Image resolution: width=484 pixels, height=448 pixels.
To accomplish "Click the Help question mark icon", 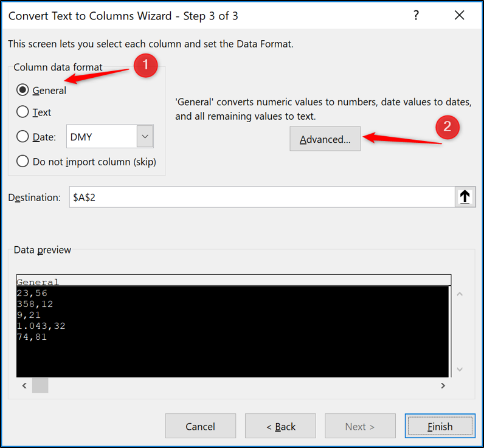I will (x=416, y=16).
